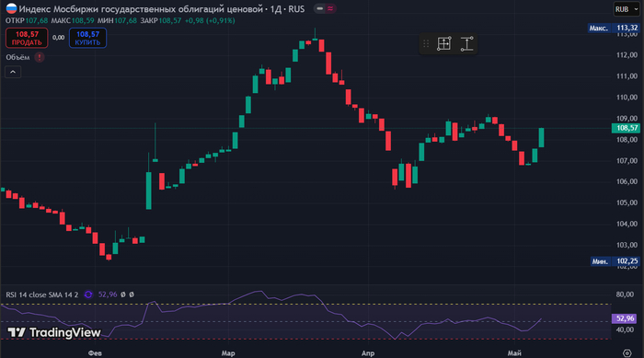The height and width of the screenshot is (358, 644).
Task: Click the Russian flag icon beside the title
Action: [11, 8]
